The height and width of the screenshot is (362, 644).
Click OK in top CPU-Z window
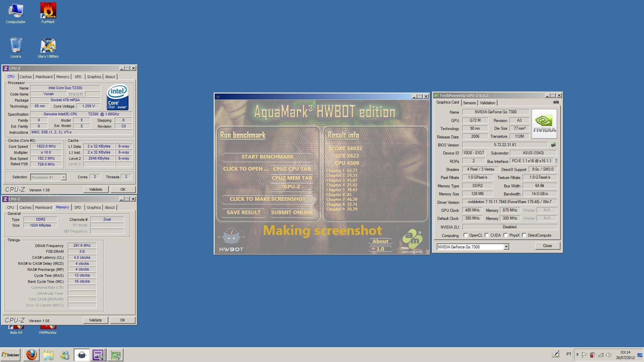(x=123, y=189)
